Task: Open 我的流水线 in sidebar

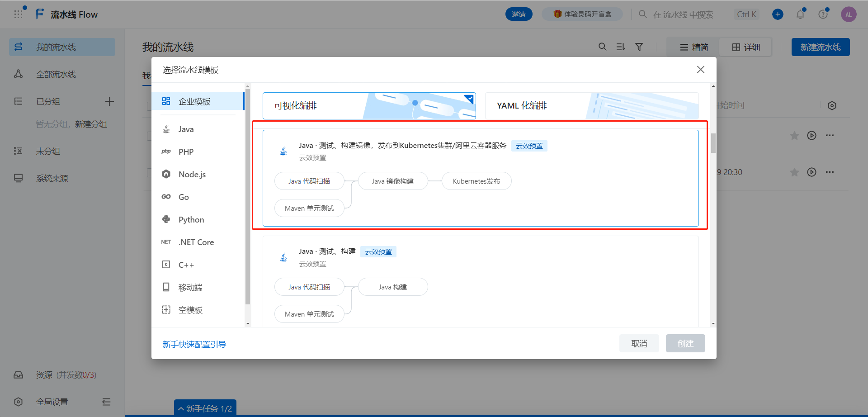Action: 62,47
